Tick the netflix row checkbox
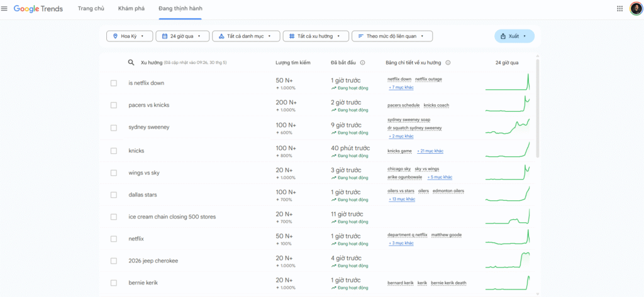This screenshot has height=297, width=644. coord(114,239)
